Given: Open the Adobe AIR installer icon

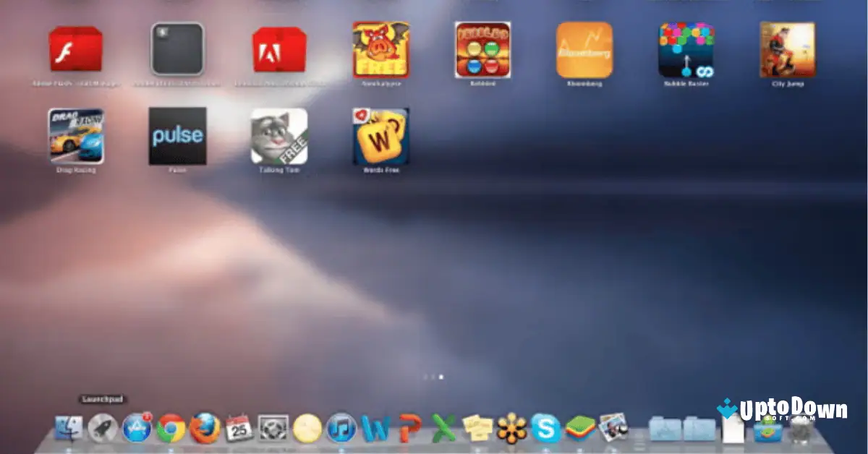Looking at the screenshot, I should click(x=280, y=52).
